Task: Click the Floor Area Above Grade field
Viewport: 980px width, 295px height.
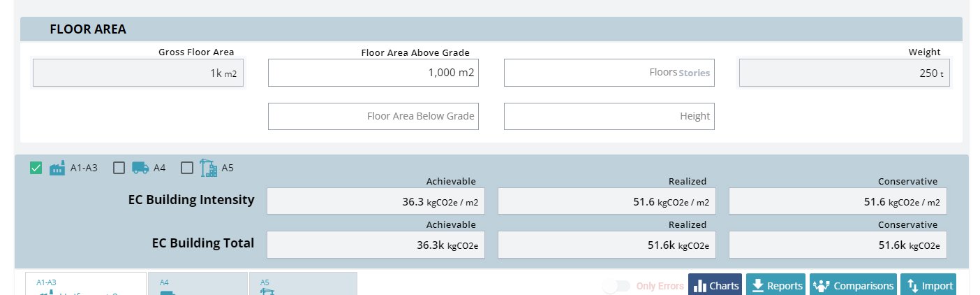Action: tap(373, 73)
